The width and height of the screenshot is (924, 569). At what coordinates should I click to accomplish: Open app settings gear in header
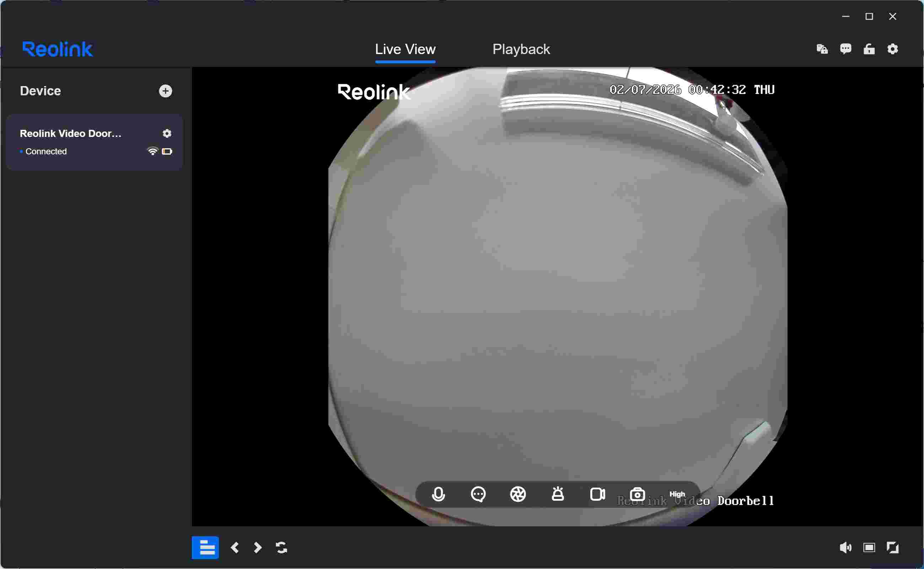click(893, 49)
